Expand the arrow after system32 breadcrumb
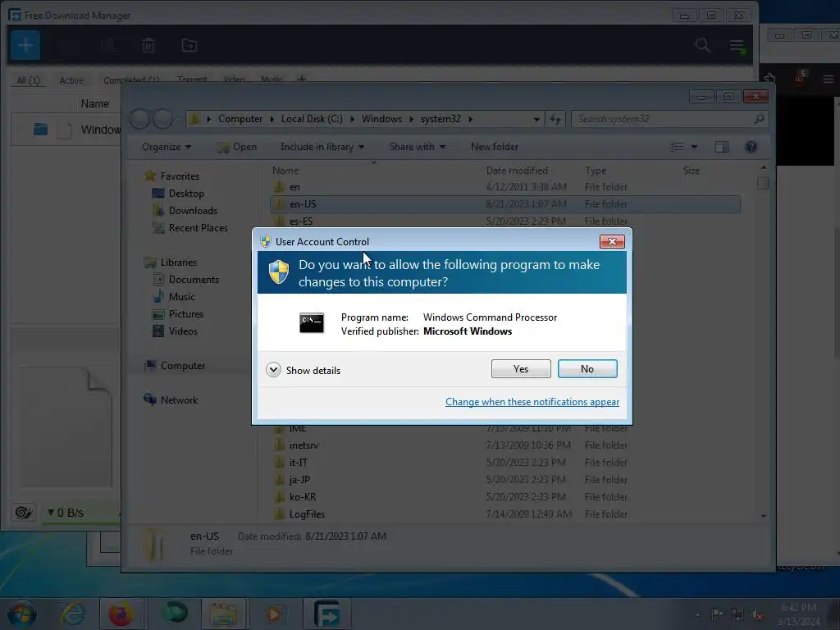Image resolution: width=840 pixels, height=630 pixels. click(x=470, y=119)
